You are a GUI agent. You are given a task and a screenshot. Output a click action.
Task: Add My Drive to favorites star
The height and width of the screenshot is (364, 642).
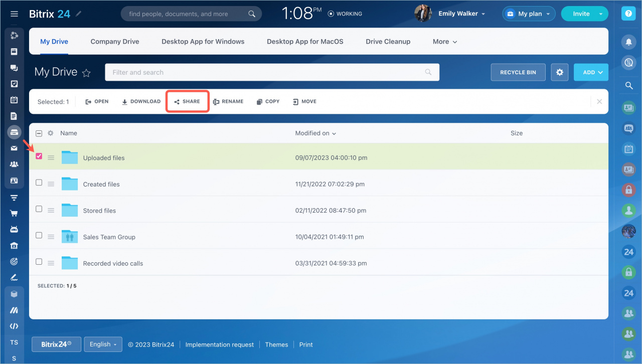coord(86,73)
